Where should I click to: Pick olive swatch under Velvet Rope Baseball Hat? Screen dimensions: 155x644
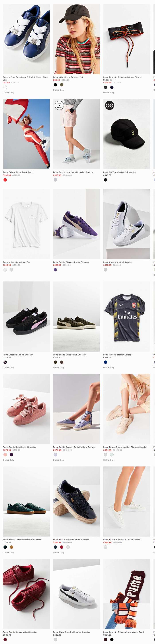point(61,84)
